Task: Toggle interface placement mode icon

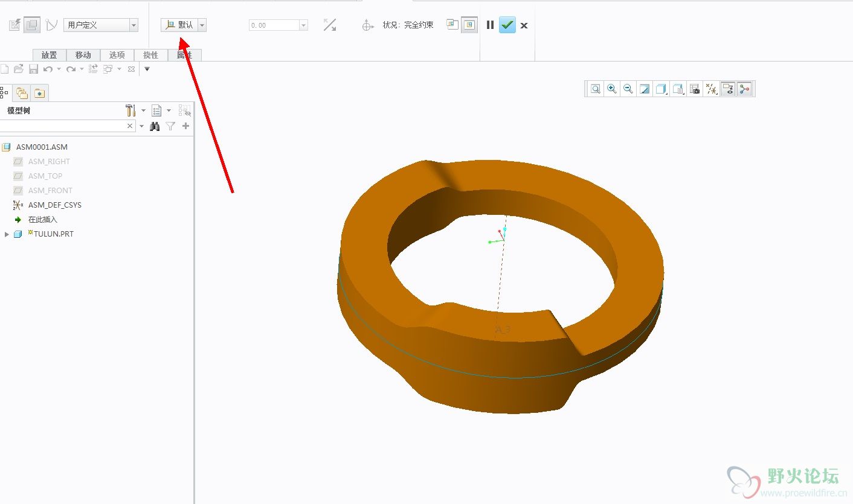Action: 15,25
